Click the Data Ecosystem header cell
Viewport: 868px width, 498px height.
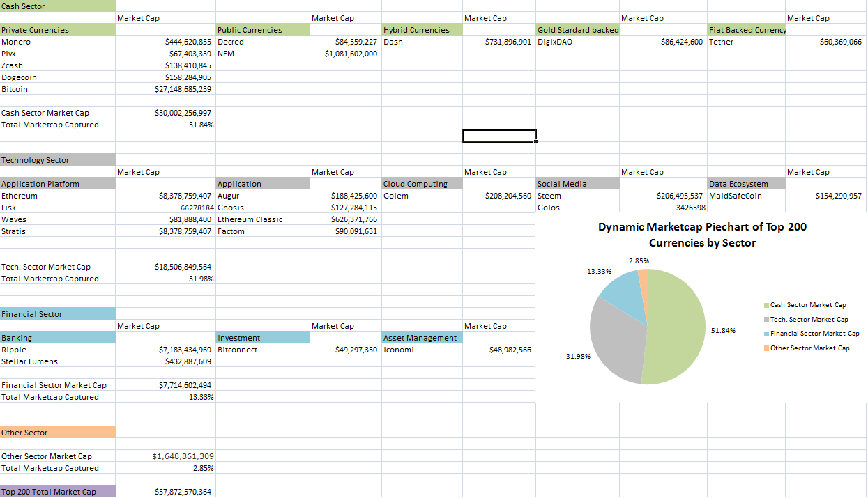pos(747,184)
